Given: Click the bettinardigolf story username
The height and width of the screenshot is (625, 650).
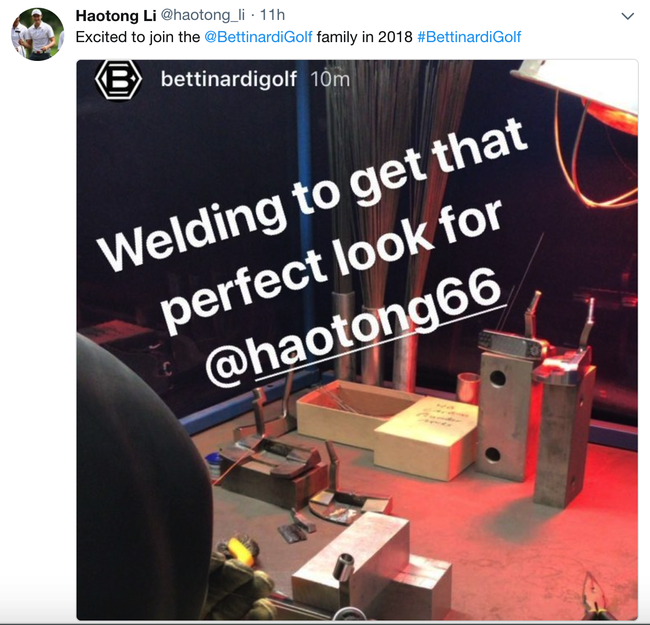Looking at the screenshot, I should [x=229, y=79].
